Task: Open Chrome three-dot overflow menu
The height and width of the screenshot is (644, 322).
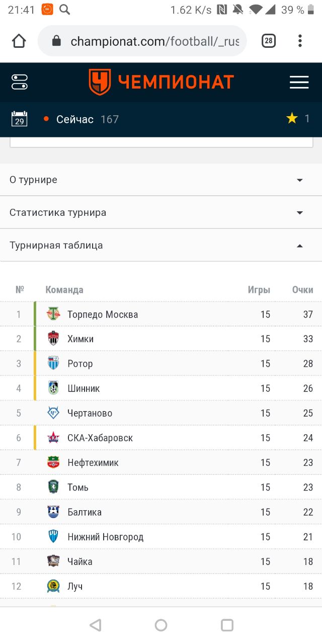Action: (300, 41)
